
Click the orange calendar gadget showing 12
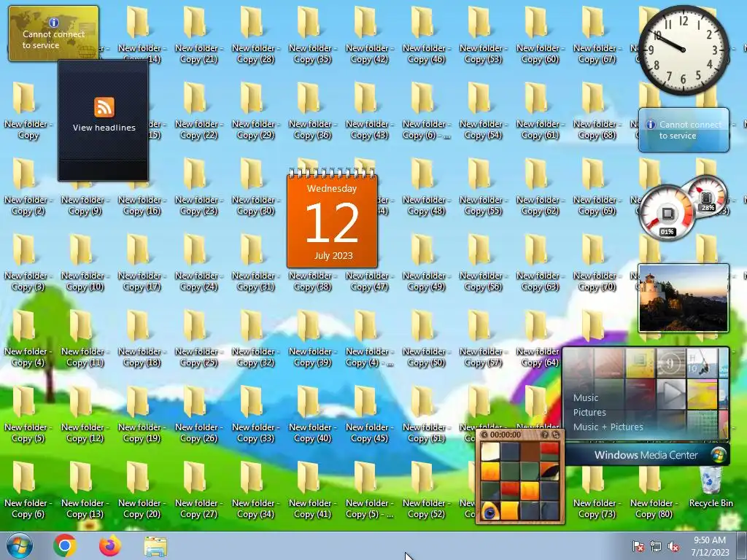pyautogui.click(x=332, y=220)
